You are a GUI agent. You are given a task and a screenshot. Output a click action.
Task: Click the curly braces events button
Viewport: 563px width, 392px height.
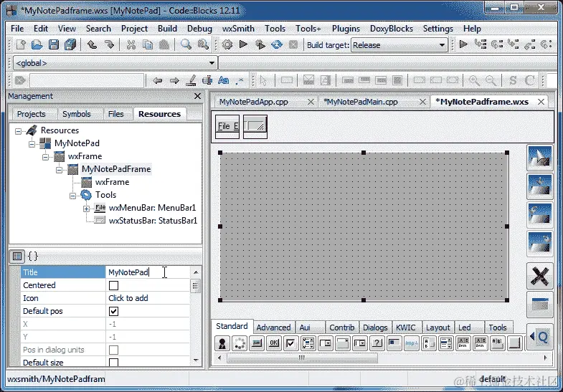coord(33,256)
